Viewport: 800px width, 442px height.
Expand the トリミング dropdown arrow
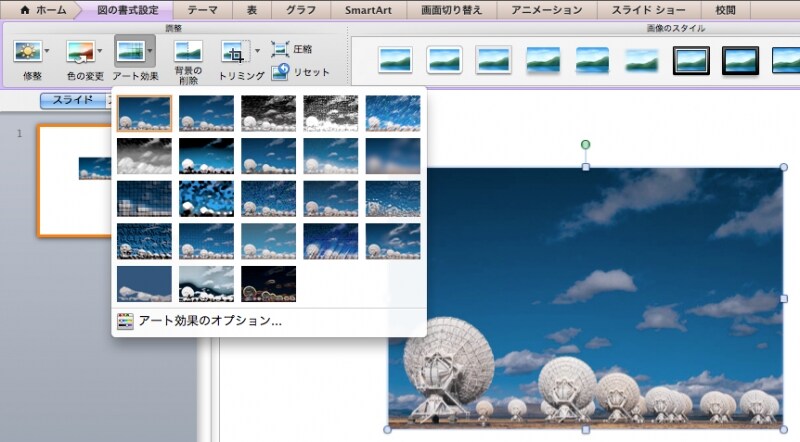(x=257, y=51)
